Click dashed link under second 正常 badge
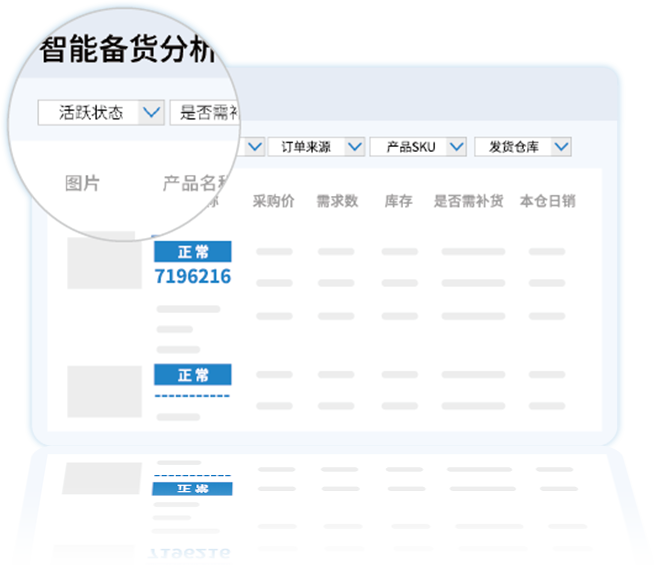654x565 pixels. (192, 396)
